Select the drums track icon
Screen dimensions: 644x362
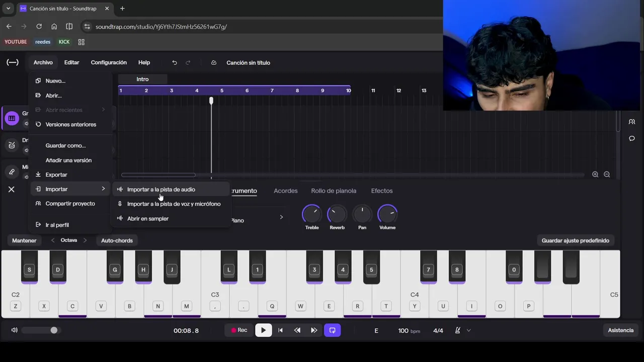[12, 145]
